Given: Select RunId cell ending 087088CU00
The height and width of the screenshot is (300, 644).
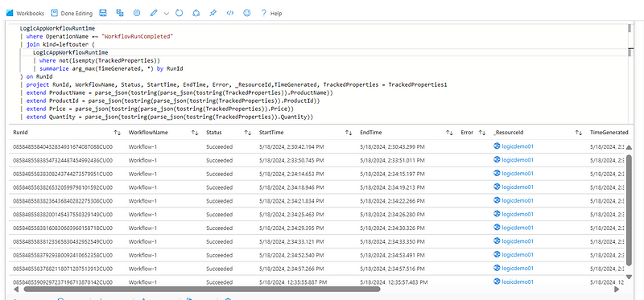Looking at the screenshot, I should coord(63,146).
